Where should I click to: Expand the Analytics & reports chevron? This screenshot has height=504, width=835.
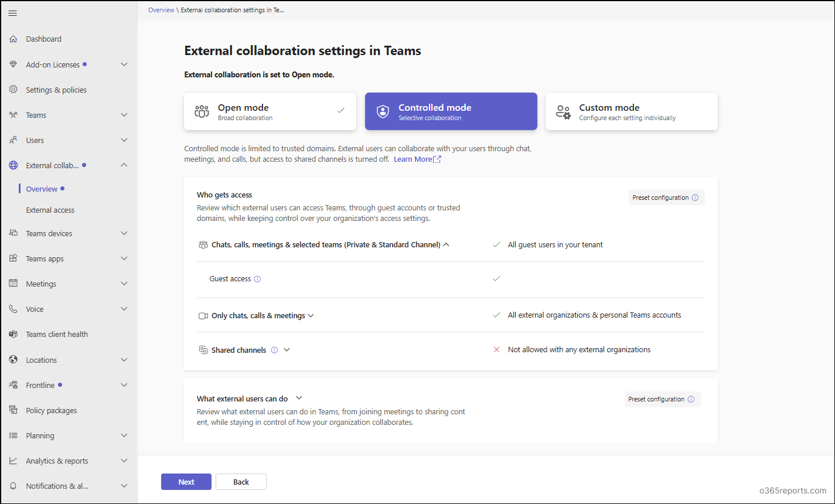click(124, 461)
